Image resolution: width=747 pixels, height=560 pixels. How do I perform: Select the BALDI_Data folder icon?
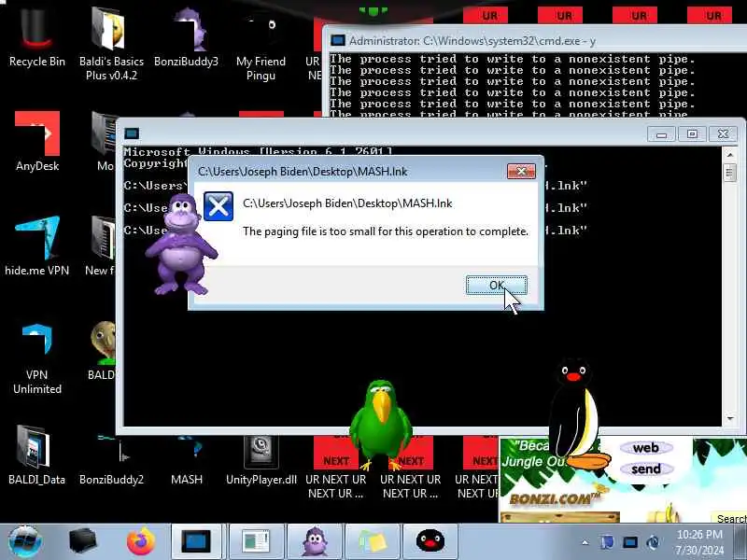(x=36, y=455)
